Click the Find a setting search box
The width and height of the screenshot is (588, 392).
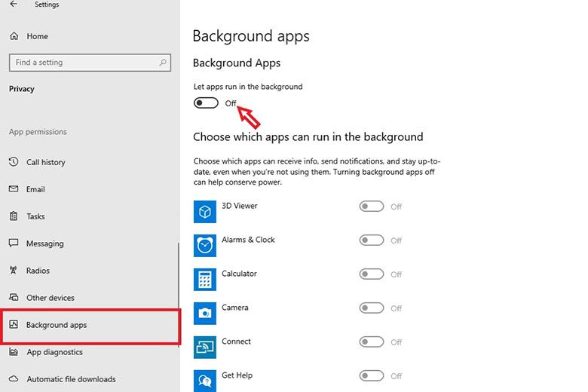click(90, 63)
